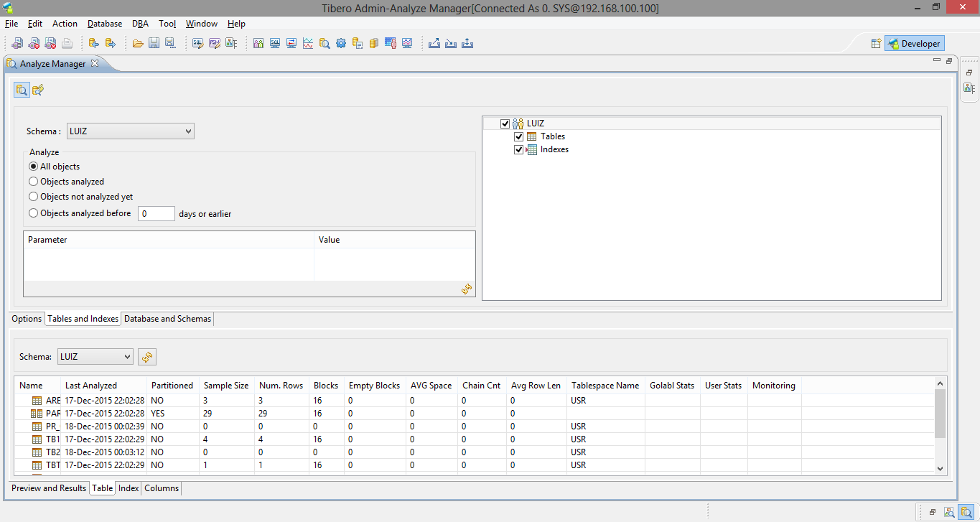Click the hierarchy outline icon in right sidebar
The image size is (980, 522).
click(969, 88)
